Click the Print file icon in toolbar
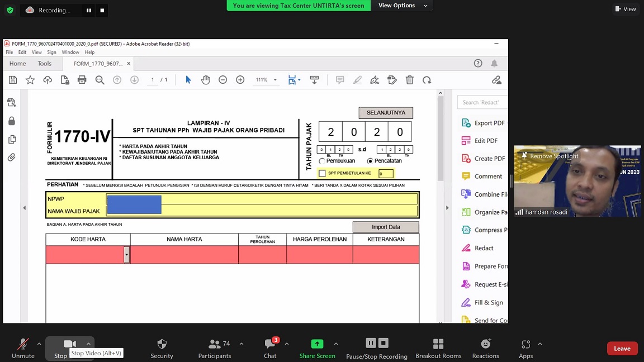 (x=82, y=80)
